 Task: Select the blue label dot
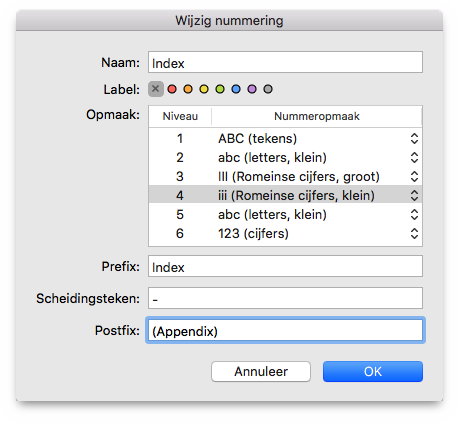236,89
